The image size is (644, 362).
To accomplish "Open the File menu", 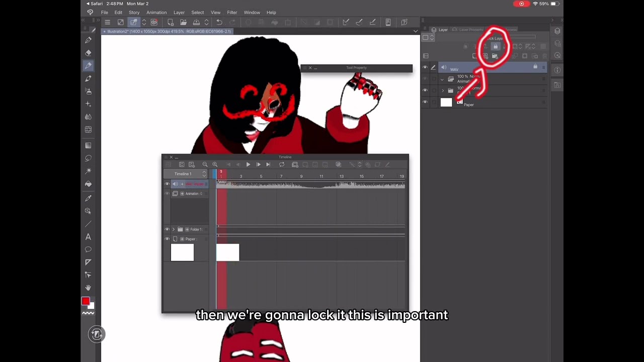I will click(104, 13).
